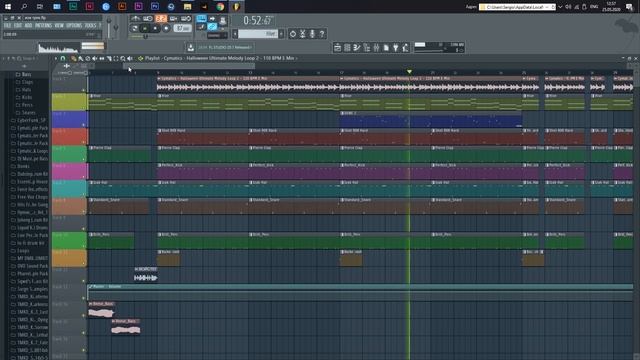Toggle the metronome icon

tap(136, 18)
